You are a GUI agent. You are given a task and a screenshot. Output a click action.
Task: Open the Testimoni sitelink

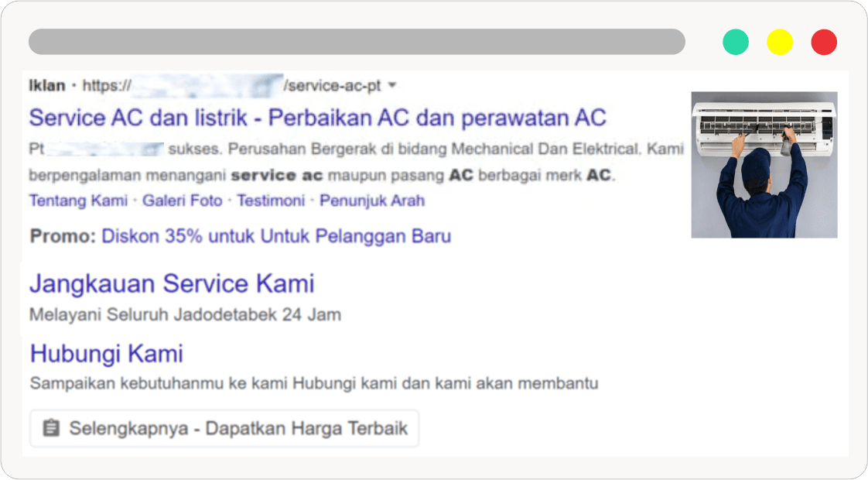point(272,201)
